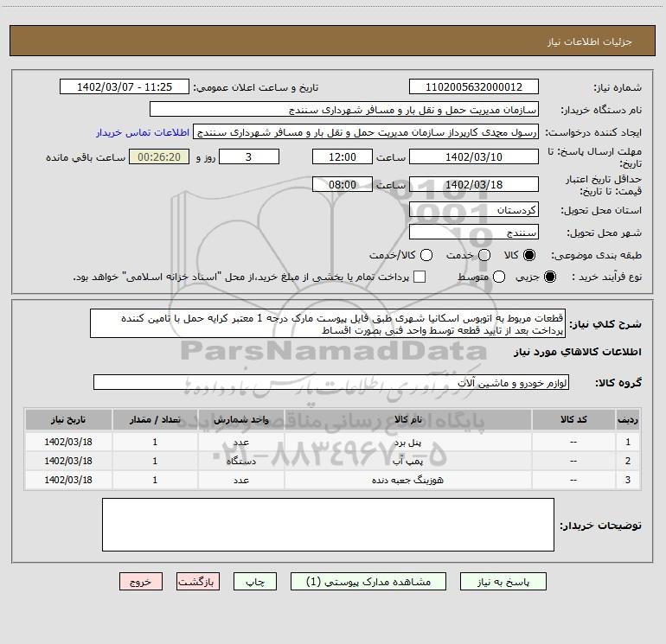Click the buyer description text area
The image size is (666, 644).
point(328,525)
